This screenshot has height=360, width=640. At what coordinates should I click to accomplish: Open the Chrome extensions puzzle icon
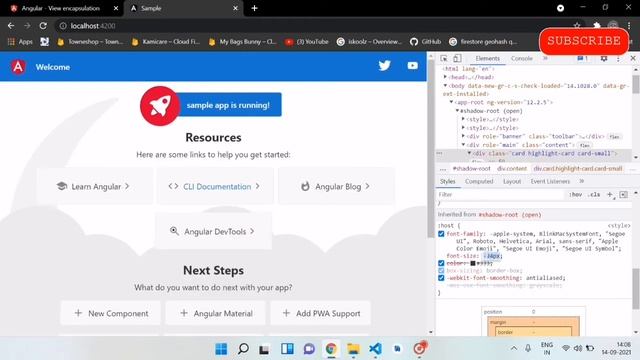[596, 26]
